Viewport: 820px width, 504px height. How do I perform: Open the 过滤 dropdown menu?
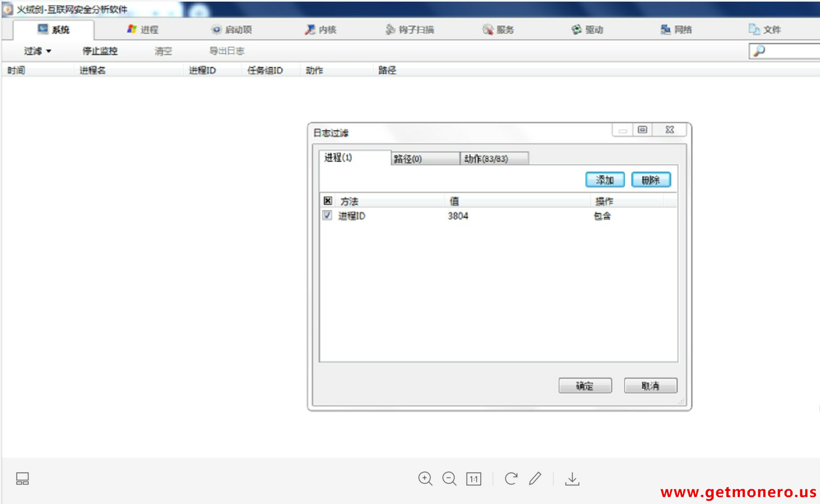point(37,51)
